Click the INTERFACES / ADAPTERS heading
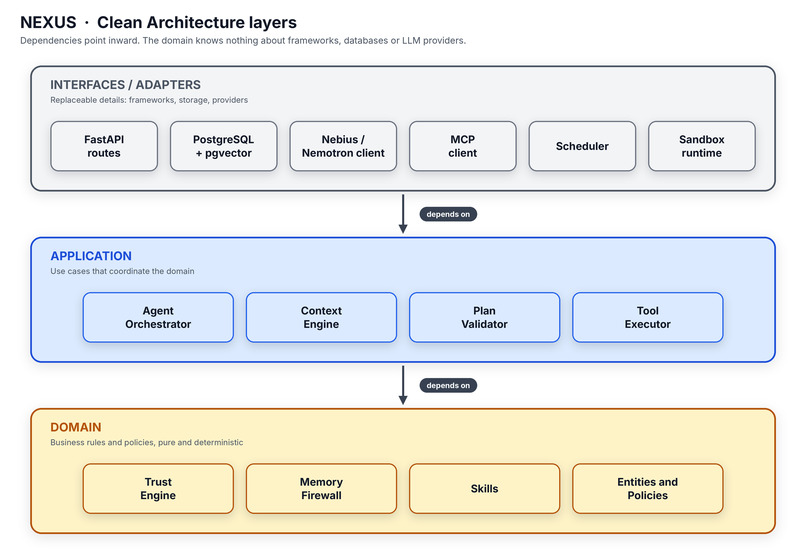The width and height of the screenshot is (806, 554). [x=125, y=85]
